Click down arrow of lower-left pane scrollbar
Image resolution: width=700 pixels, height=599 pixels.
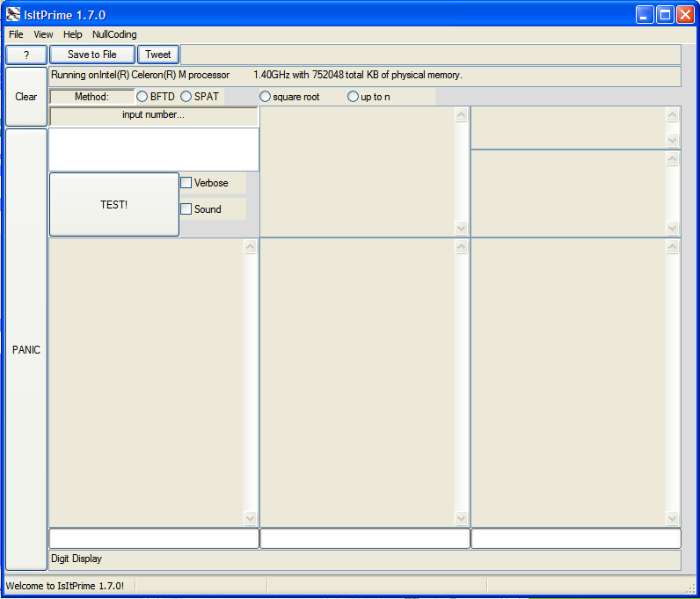tap(251, 518)
